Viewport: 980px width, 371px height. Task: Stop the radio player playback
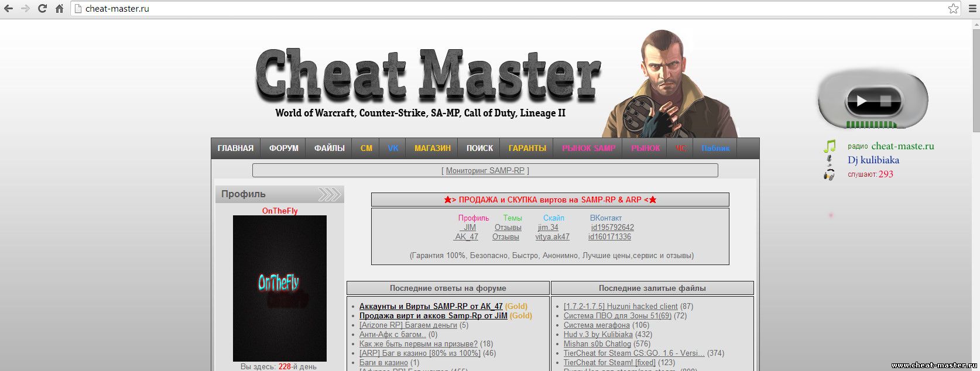coord(885,101)
